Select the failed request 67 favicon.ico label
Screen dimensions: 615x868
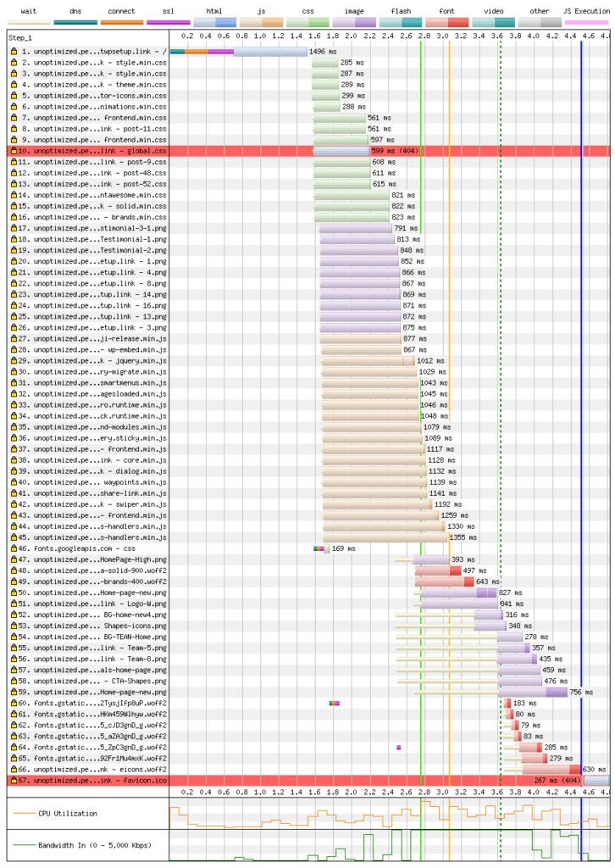(92, 780)
